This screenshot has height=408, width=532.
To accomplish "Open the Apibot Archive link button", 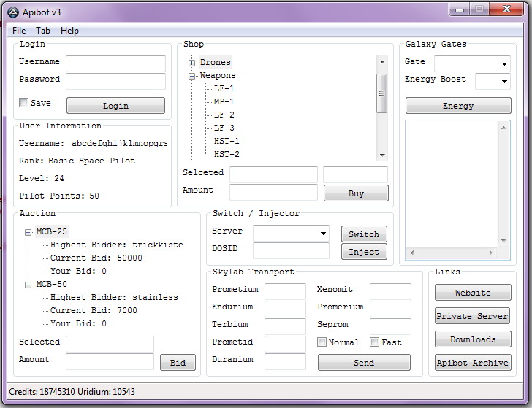I will pos(473,362).
